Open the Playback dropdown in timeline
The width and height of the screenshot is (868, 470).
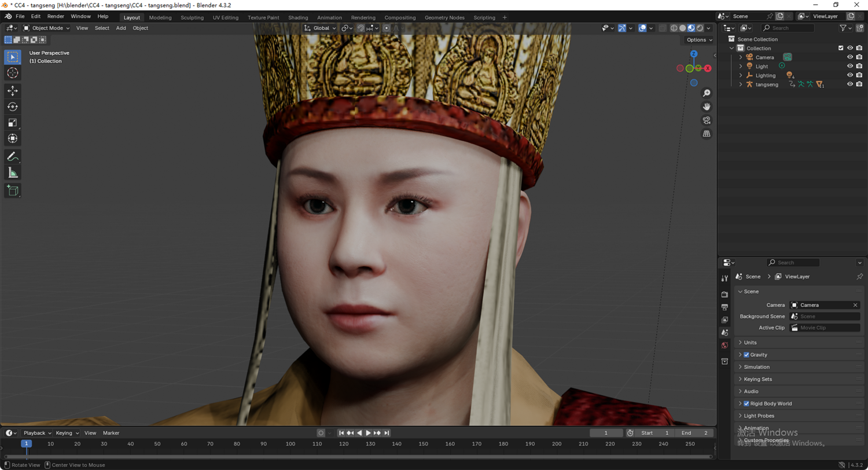click(x=37, y=433)
